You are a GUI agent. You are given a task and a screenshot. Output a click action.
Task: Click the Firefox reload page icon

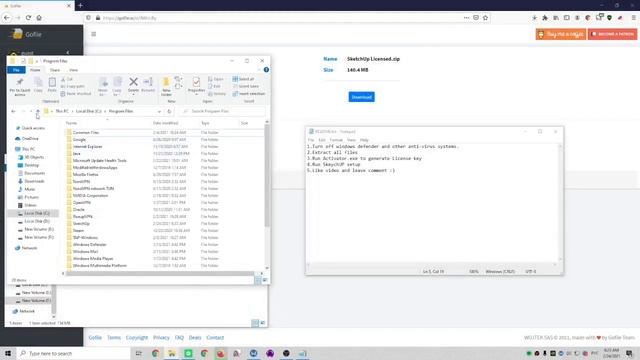[x=28, y=18]
